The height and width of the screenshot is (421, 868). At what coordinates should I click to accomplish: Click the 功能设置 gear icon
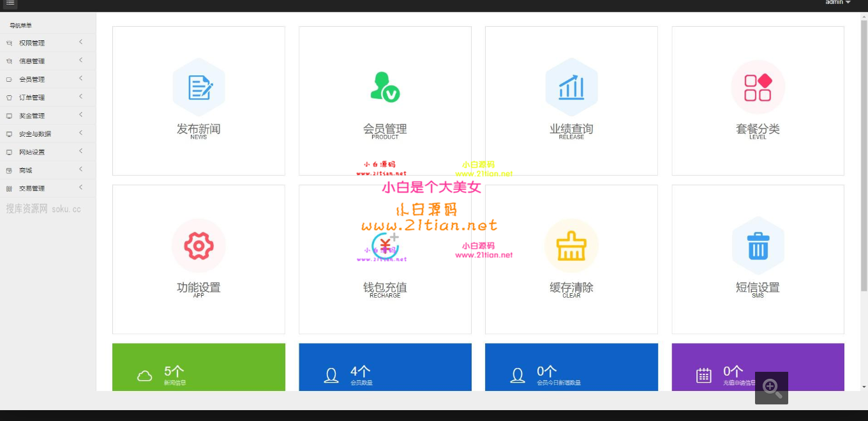tap(198, 246)
